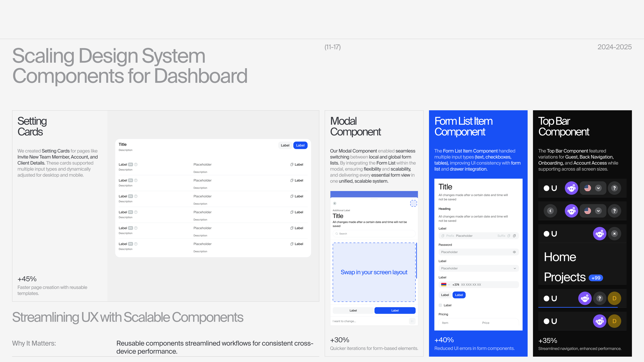Click the '+40%' statistic on the blue panel
The height and width of the screenshot is (362, 644).
tap(444, 340)
